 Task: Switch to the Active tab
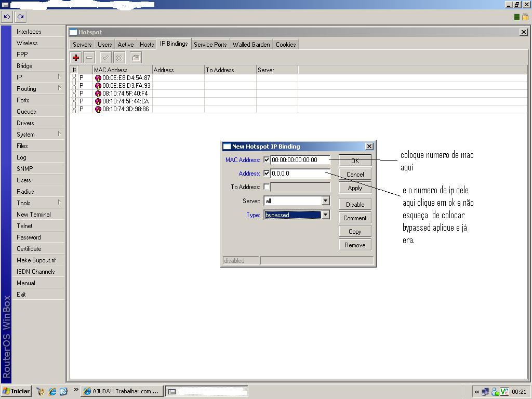coord(126,45)
